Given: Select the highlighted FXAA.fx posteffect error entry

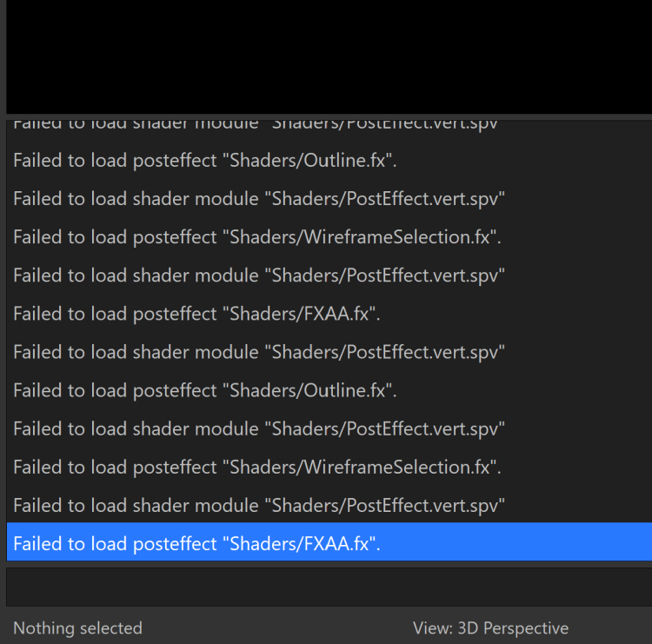Looking at the screenshot, I should (x=197, y=543).
